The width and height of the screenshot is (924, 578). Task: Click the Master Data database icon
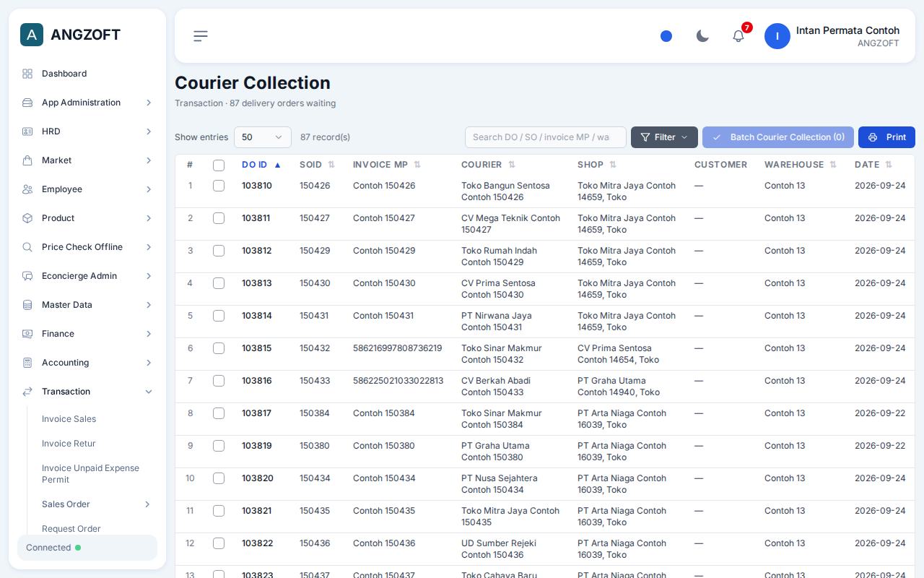[27, 305]
